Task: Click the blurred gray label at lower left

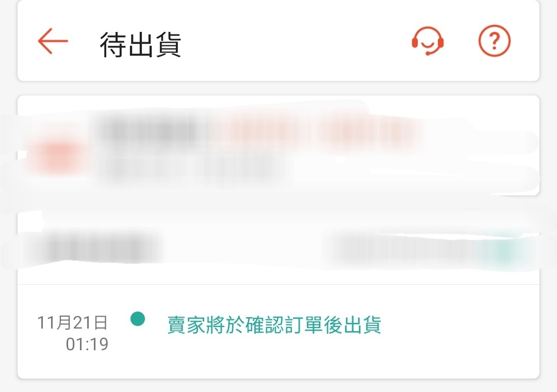Action: pyautogui.click(x=96, y=247)
